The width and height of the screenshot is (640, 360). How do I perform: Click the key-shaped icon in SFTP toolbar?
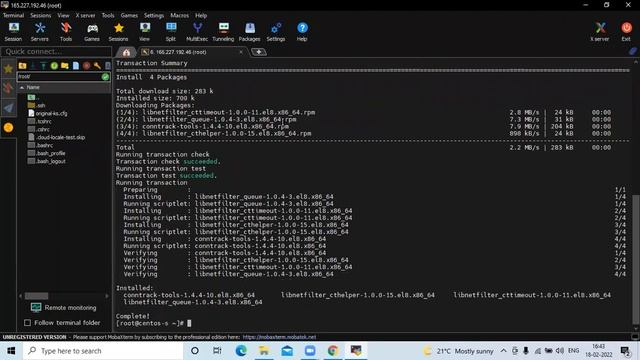point(97,66)
